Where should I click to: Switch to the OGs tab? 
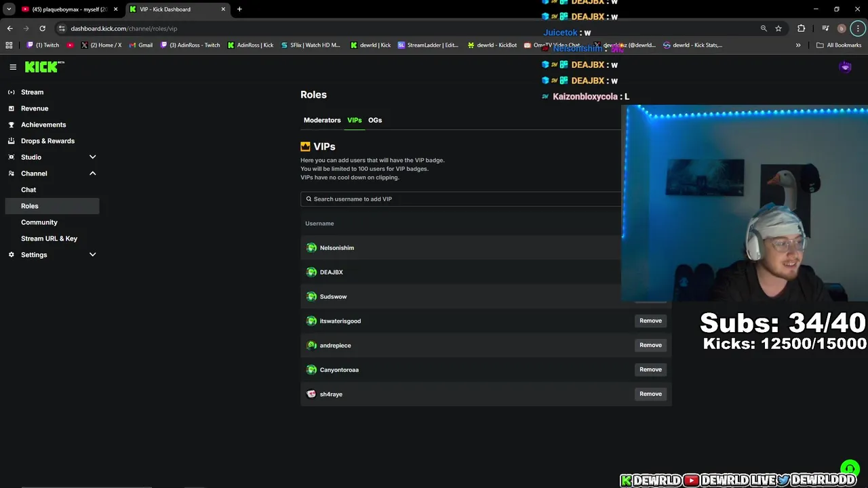pyautogui.click(x=375, y=120)
